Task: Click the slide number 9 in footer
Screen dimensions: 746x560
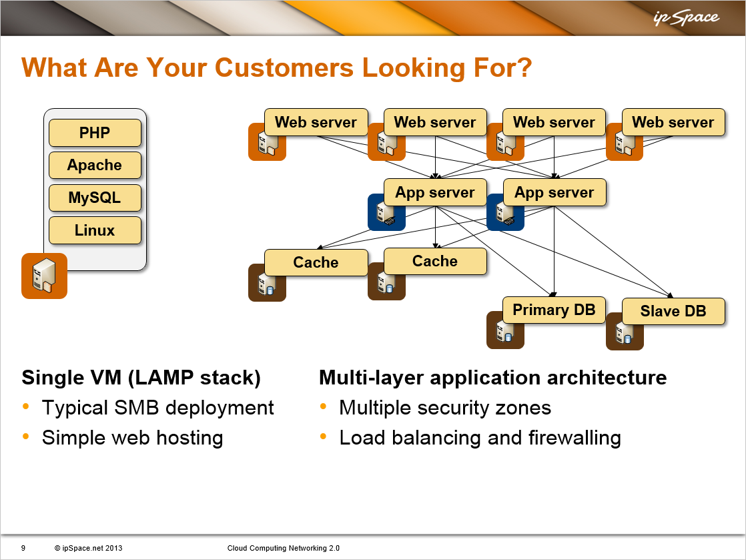Action: pyautogui.click(x=23, y=548)
